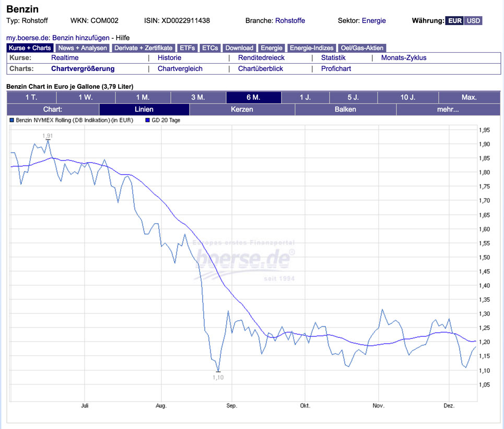Select the 1 M. time range
This screenshot has width=504, height=429.
pos(143,97)
